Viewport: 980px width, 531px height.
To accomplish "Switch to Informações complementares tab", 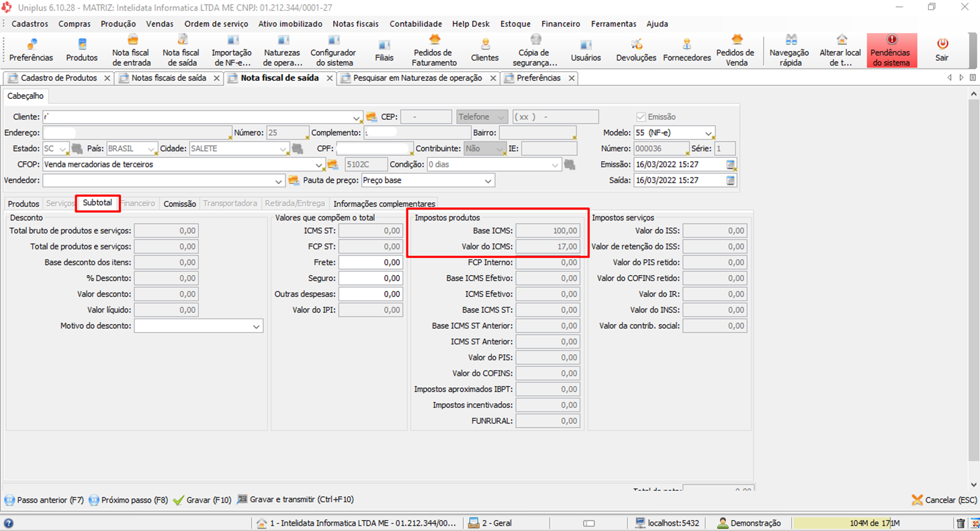I will pyautogui.click(x=384, y=204).
